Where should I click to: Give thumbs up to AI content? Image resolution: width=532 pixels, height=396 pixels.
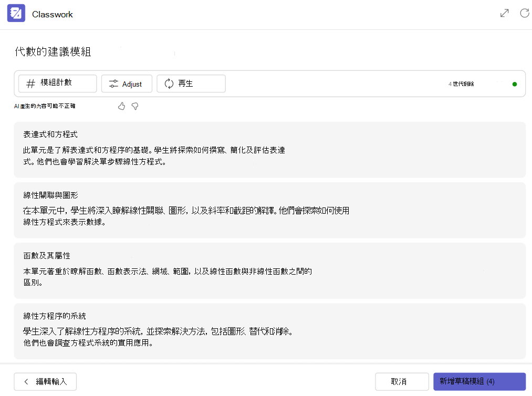coord(121,106)
